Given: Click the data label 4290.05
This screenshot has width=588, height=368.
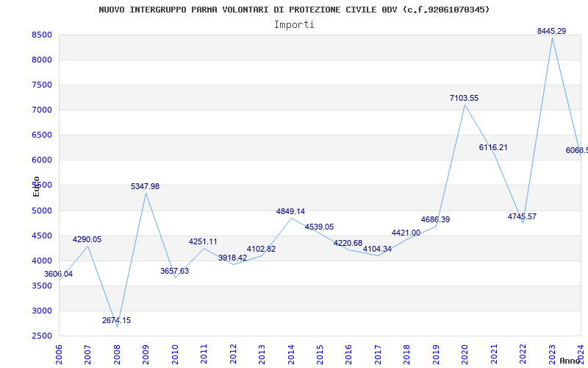Looking at the screenshot, I should point(87,239).
